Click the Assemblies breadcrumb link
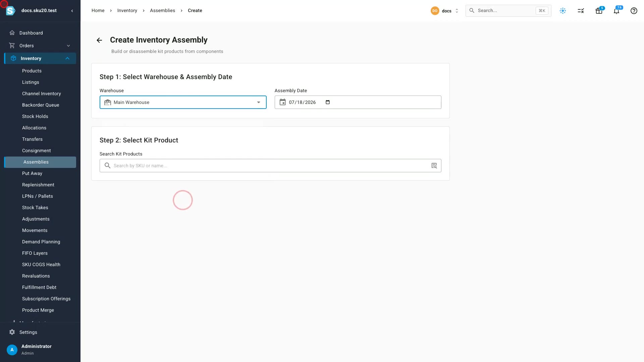The height and width of the screenshot is (362, 644). 162,10
